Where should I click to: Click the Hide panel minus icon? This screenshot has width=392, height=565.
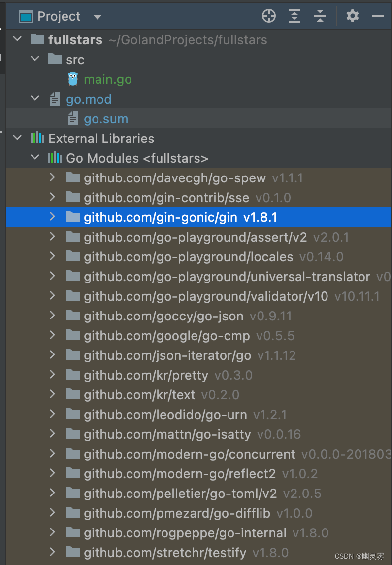[x=378, y=15]
